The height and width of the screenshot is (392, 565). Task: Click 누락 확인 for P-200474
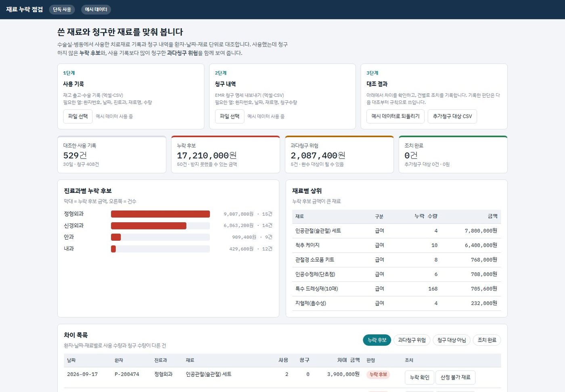[420, 377]
